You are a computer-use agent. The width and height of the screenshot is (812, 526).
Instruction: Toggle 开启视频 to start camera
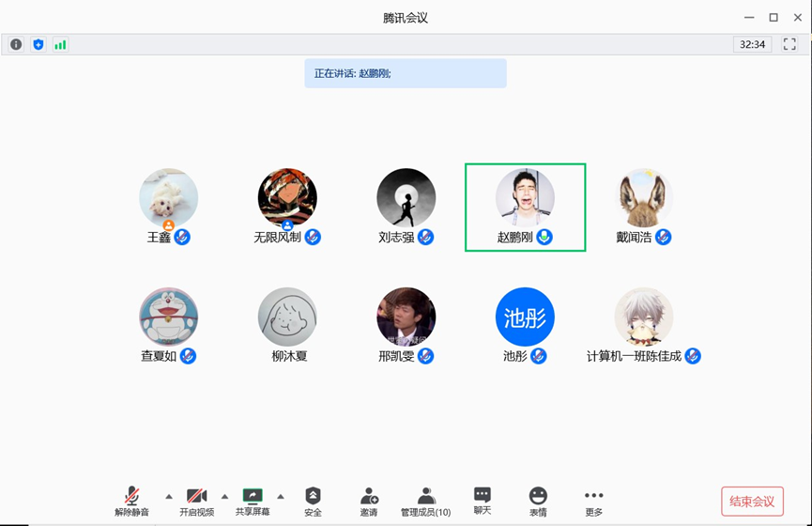coord(196,502)
